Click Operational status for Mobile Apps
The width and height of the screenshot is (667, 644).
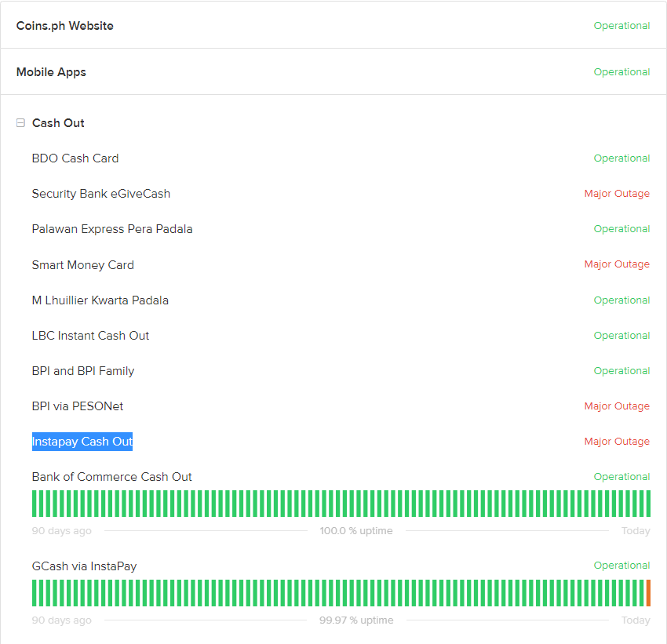(622, 72)
